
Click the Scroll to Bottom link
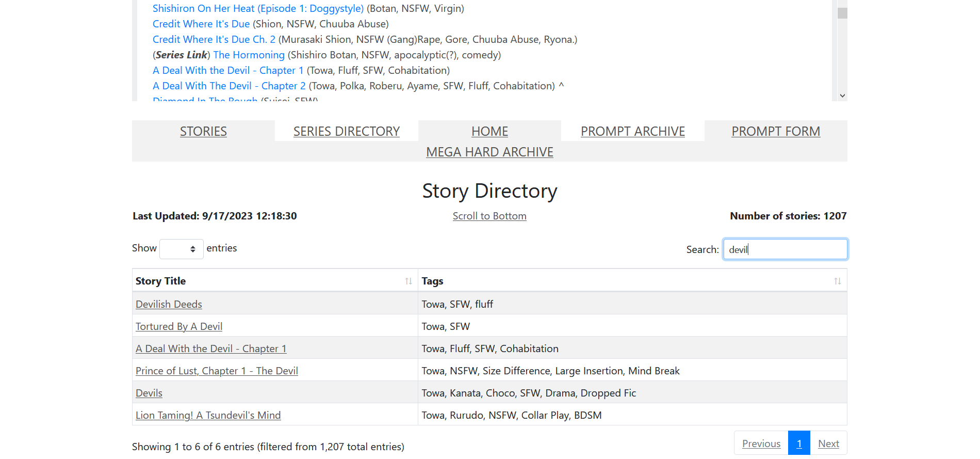click(489, 216)
